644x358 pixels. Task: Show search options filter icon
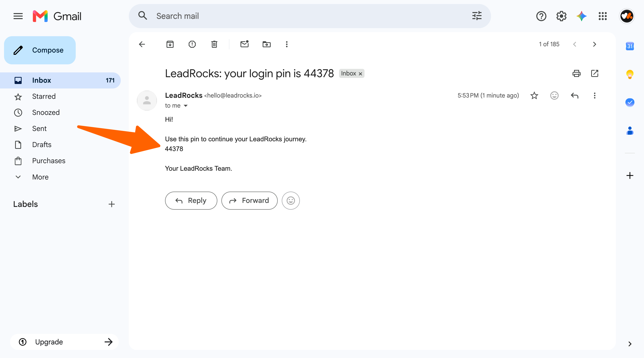477,16
